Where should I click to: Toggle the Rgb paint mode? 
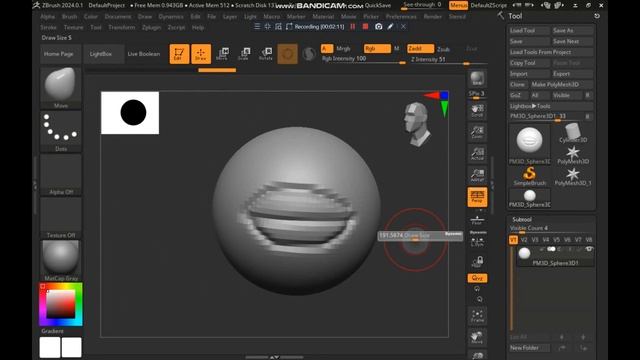tap(377, 49)
